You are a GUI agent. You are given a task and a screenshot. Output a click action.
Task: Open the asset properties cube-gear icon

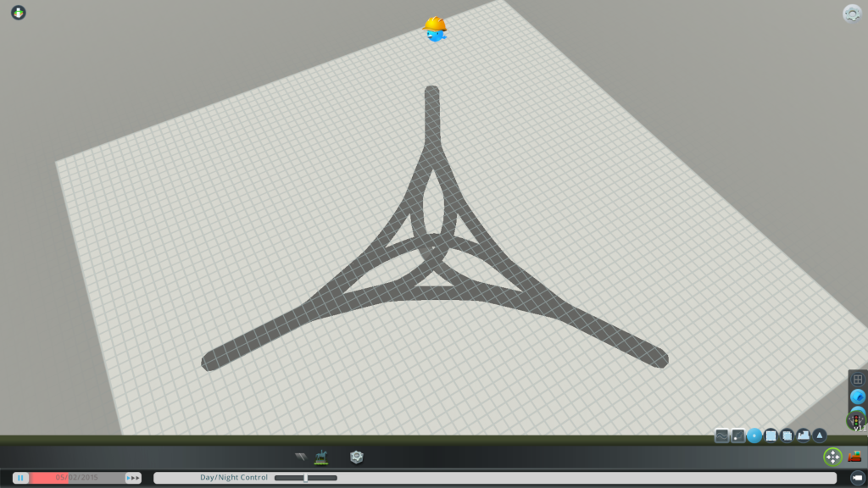coord(357,457)
